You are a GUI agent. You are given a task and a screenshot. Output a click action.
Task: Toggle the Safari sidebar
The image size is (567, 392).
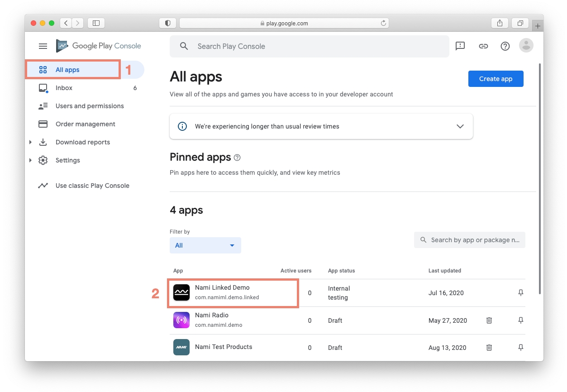click(x=96, y=23)
